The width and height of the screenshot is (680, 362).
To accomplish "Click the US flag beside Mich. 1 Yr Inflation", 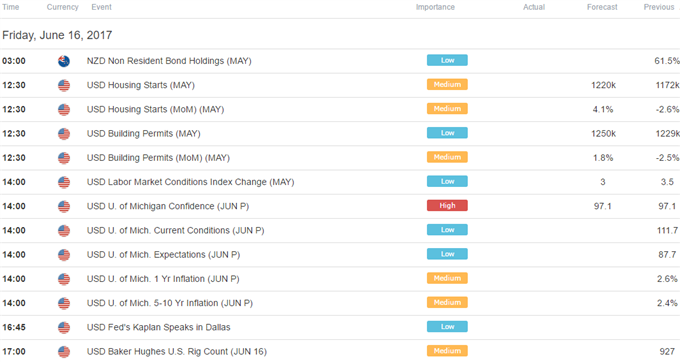I will [64, 279].
